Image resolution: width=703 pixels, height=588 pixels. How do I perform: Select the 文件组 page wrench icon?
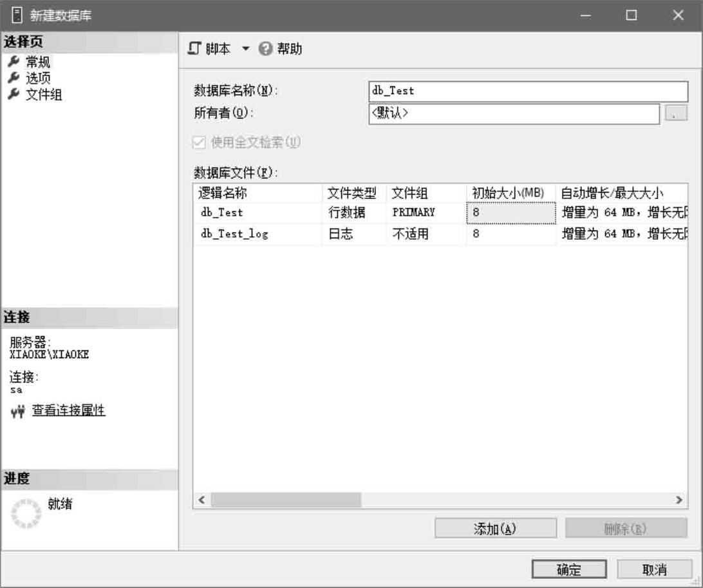pos(13,95)
